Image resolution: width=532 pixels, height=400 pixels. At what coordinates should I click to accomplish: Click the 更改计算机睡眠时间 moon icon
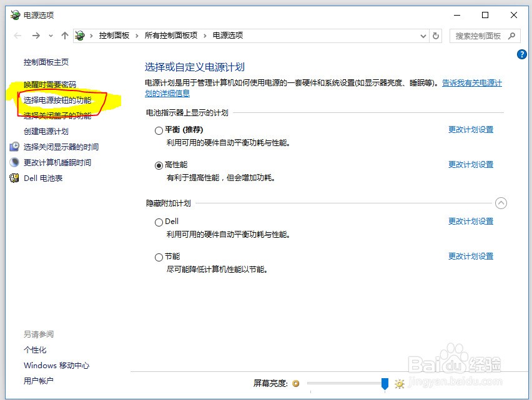tap(14, 162)
